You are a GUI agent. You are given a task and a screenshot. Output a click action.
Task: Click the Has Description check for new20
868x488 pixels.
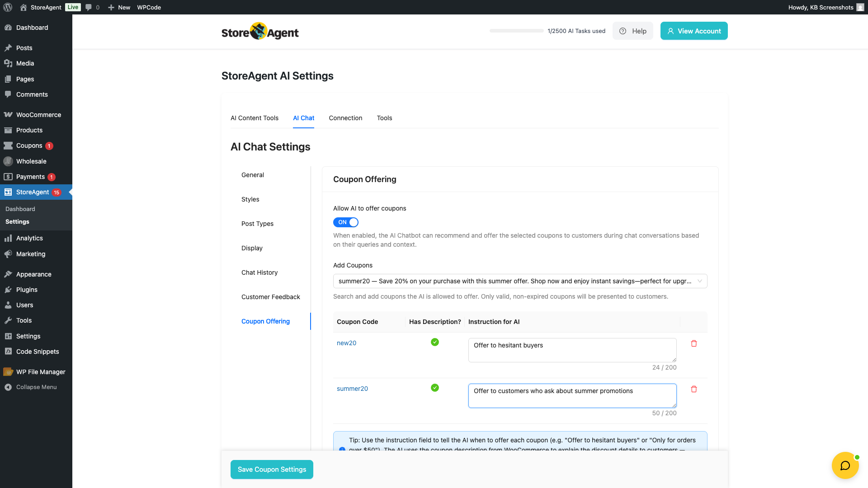[x=435, y=342]
